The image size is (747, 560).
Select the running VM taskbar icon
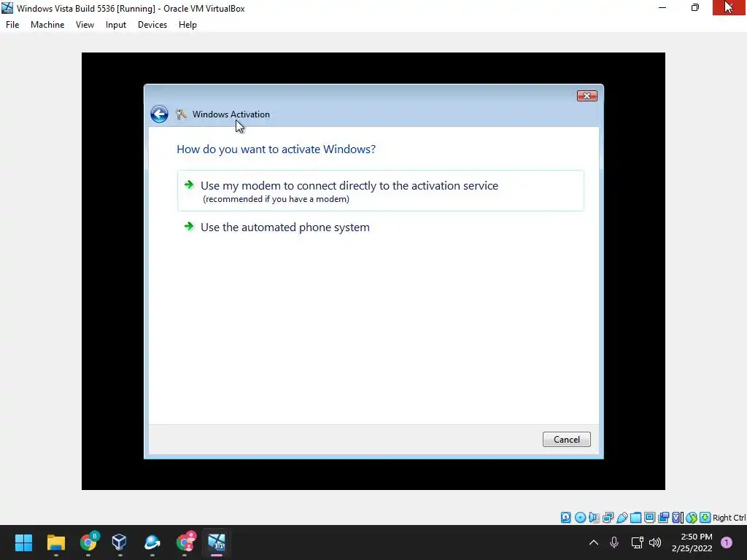[x=216, y=542]
